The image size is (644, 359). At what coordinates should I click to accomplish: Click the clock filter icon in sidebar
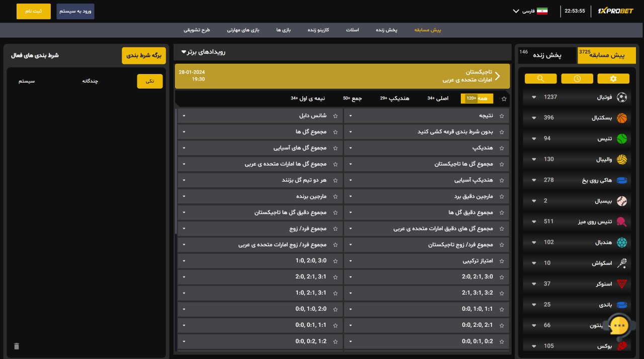(x=577, y=79)
